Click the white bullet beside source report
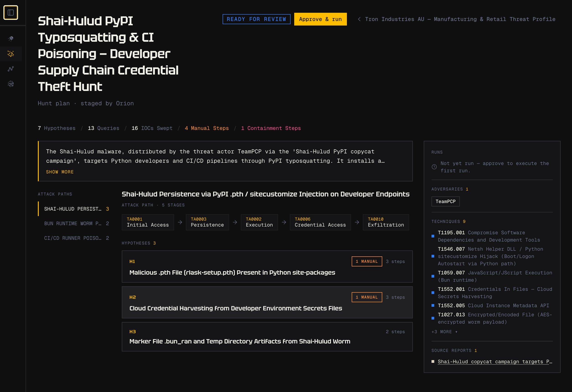This screenshot has height=392, width=572. (x=433, y=361)
